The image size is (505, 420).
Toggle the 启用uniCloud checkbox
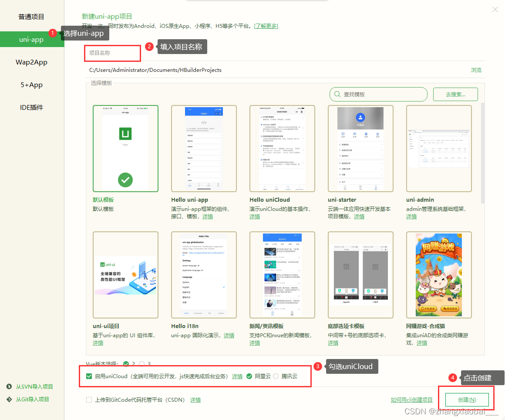(89, 376)
